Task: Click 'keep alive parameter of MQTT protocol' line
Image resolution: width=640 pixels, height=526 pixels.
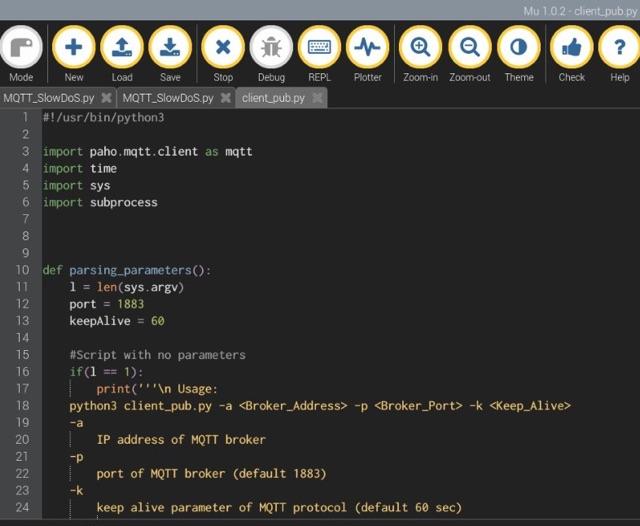Action: 279,508
